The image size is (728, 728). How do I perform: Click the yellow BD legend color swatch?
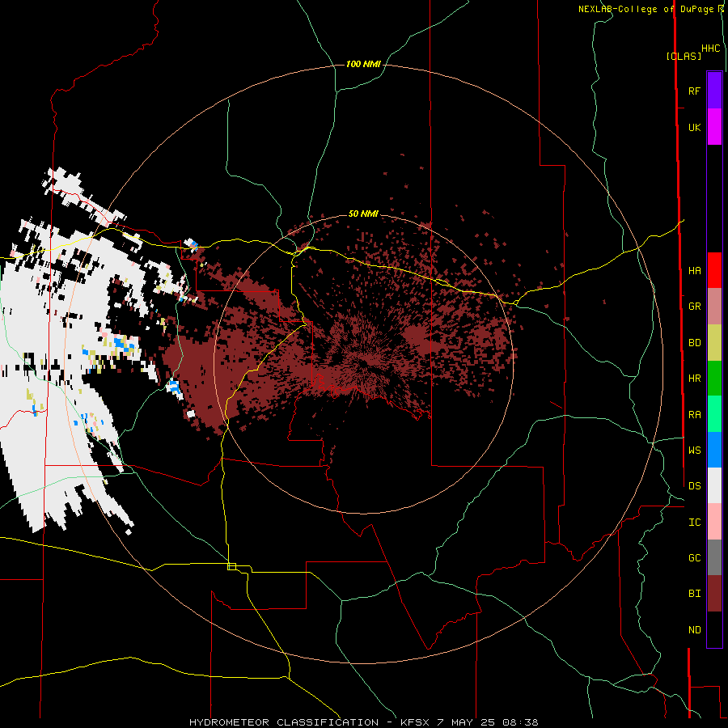point(714,343)
